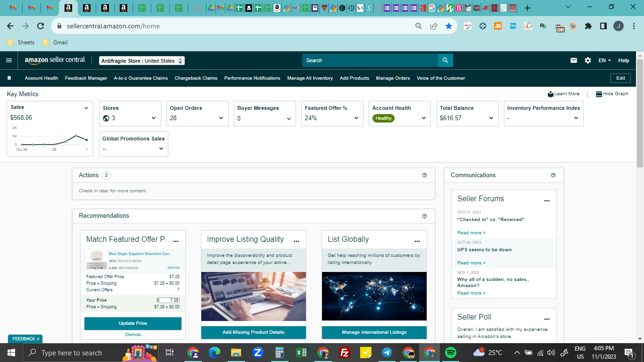Click the List Globally world map image
The width and height of the screenshot is (644, 362).
[x=374, y=296]
